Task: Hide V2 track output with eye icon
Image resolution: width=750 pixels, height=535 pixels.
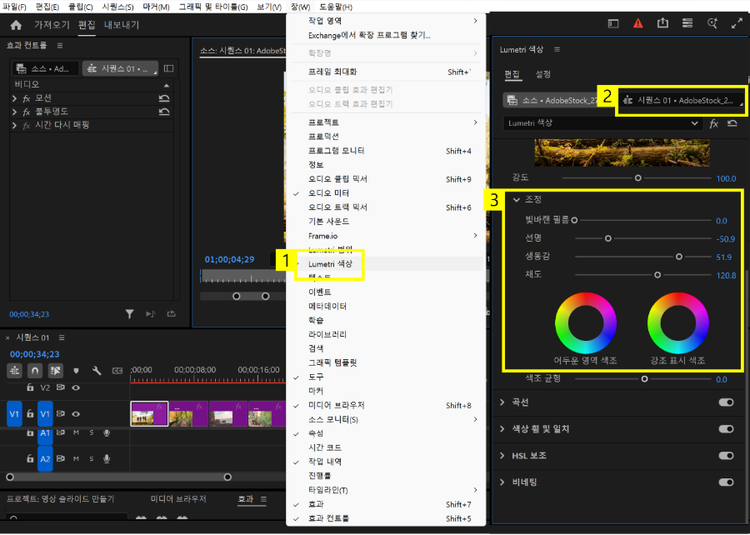Action: (x=76, y=388)
